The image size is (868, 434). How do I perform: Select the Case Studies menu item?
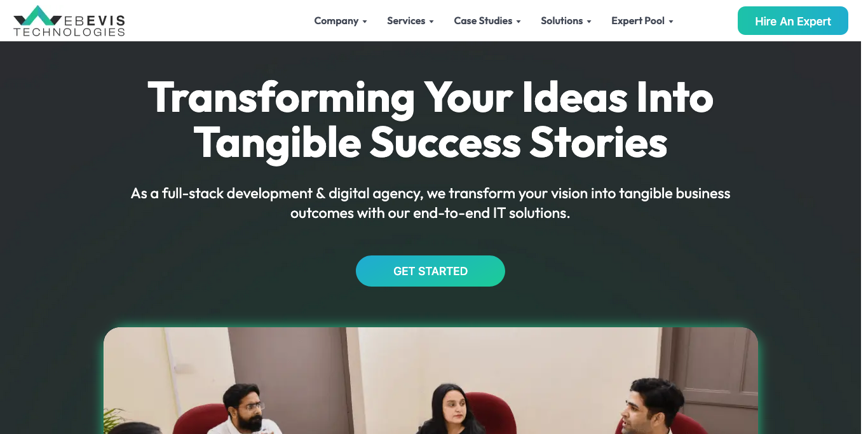pyautogui.click(x=483, y=21)
